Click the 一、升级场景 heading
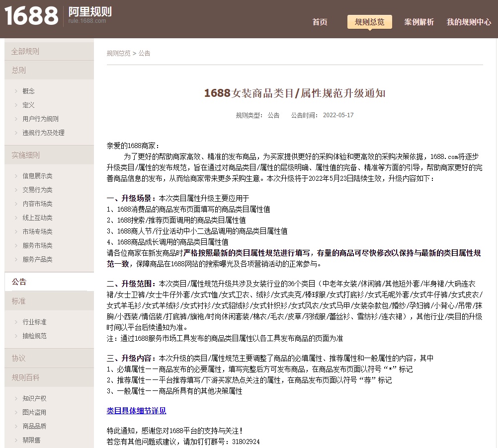The height and width of the screenshot is (448, 498). click(132, 199)
